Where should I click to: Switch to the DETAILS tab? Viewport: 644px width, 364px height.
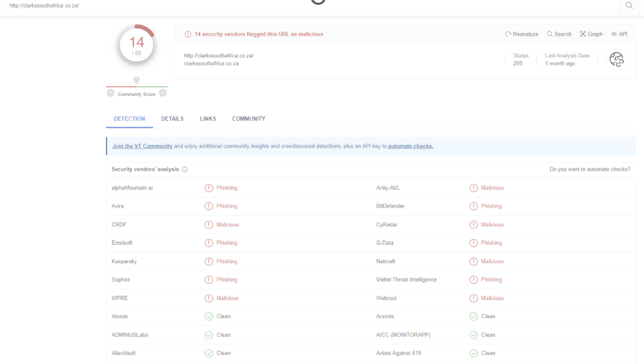(x=173, y=119)
